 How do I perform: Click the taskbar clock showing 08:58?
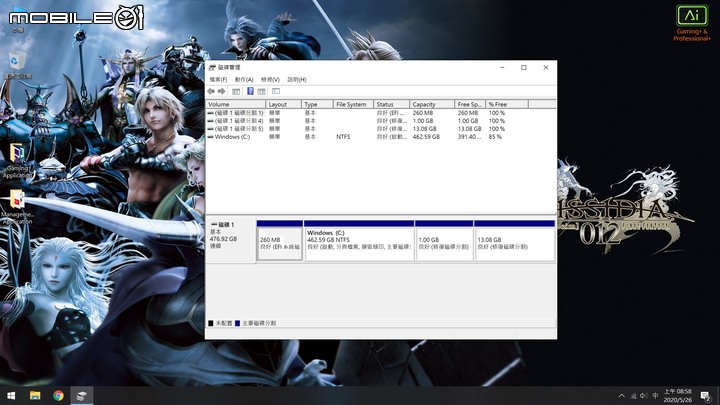click(x=678, y=395)
